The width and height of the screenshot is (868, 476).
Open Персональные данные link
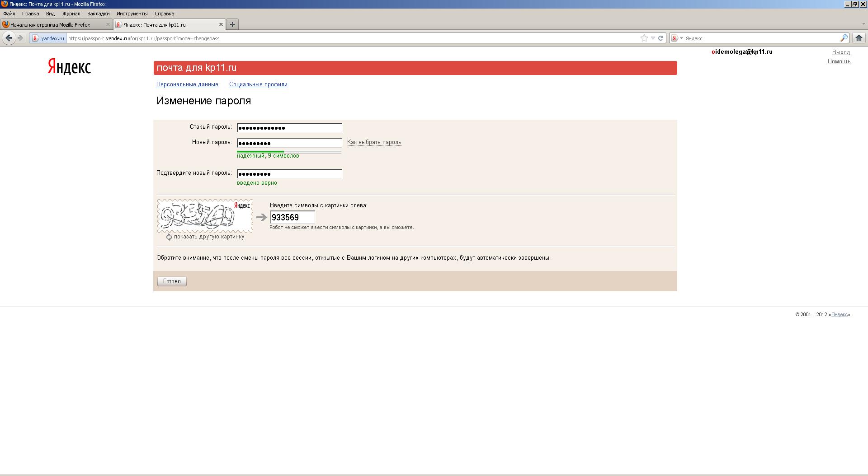point(187,84)
